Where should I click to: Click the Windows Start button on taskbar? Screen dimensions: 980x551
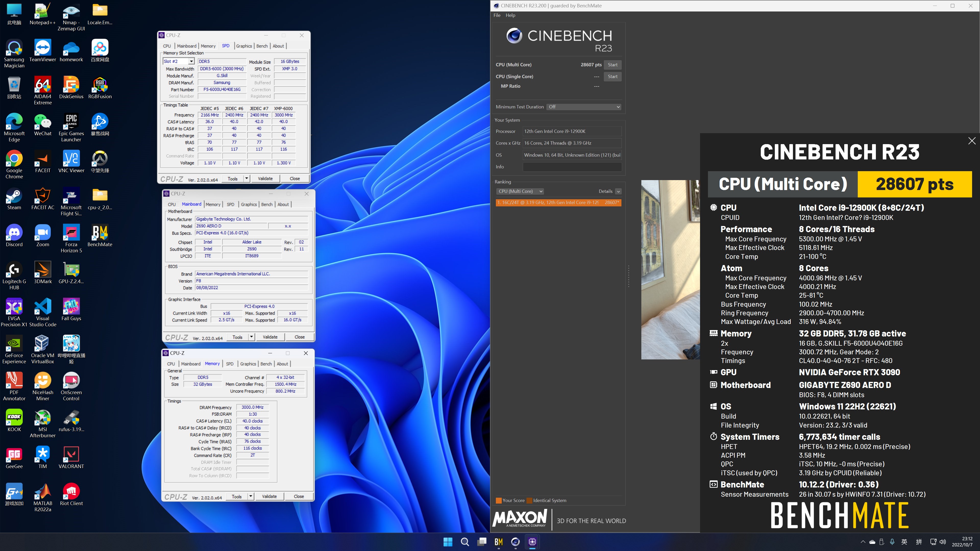click(448, 542)
